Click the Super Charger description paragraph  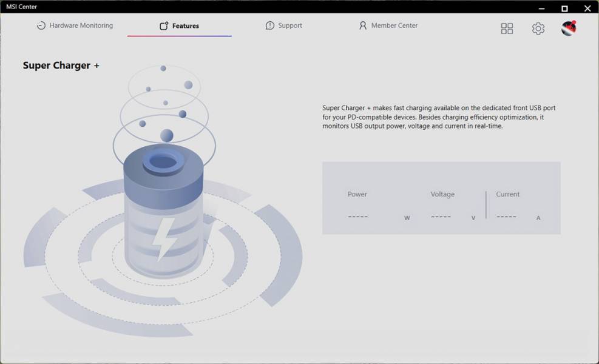pyautogui.click(x=439, y=117)
